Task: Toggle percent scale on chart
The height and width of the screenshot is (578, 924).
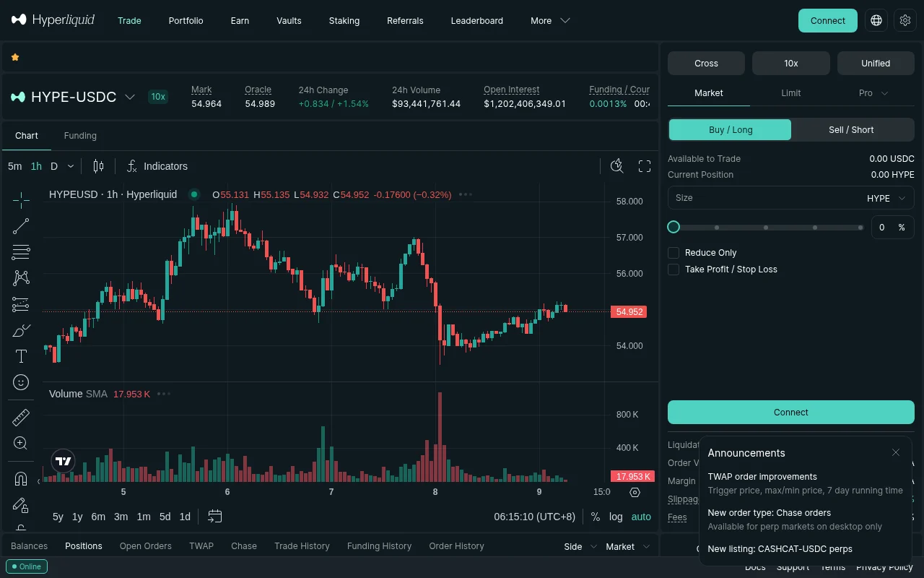Action: (596, 517)
